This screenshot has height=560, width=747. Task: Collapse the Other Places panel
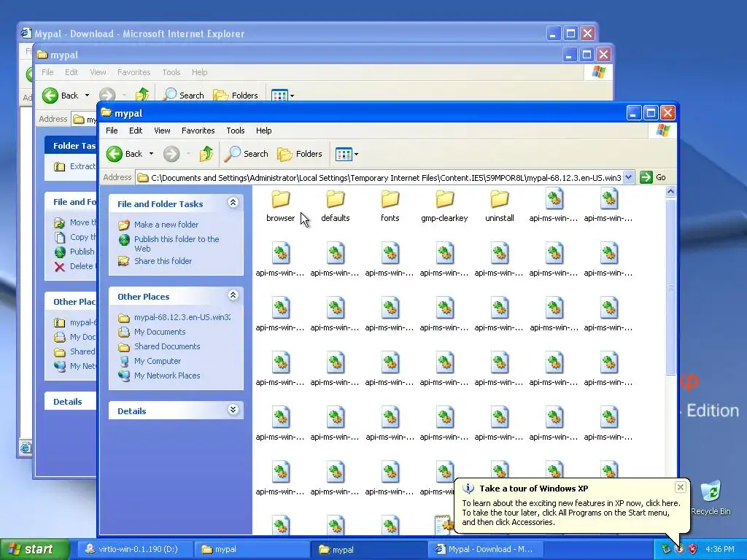tap(233, 295)
